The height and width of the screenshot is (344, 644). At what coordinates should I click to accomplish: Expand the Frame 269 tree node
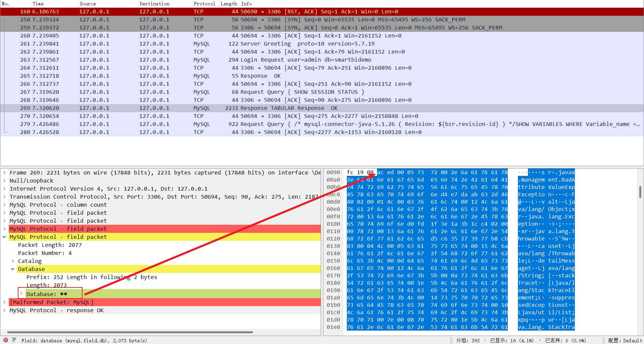click(4, 173)
